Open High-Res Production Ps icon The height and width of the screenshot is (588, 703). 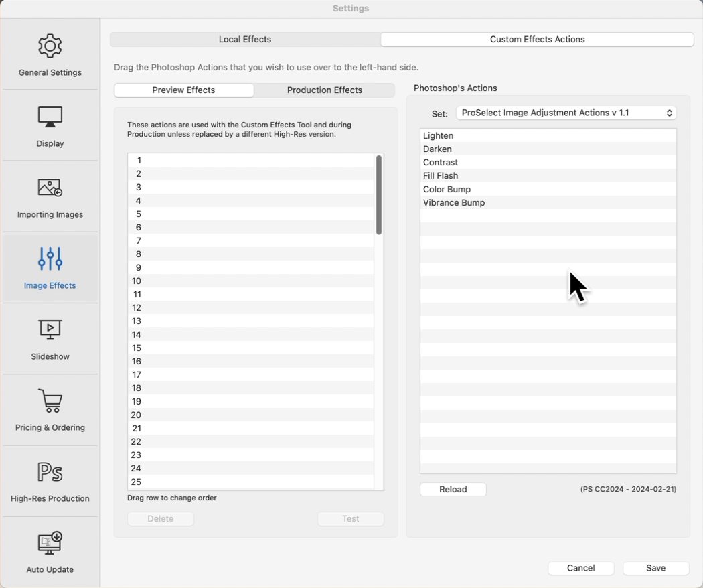[50, 472]
